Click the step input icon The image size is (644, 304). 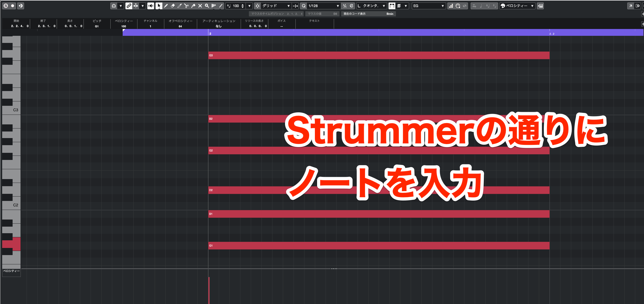pos(474,6)
